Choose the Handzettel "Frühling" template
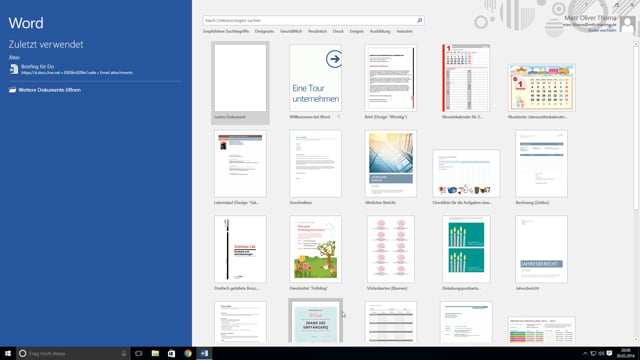This screenshot has width=640, height=360. pyautogui.click(x=316, y=249)
